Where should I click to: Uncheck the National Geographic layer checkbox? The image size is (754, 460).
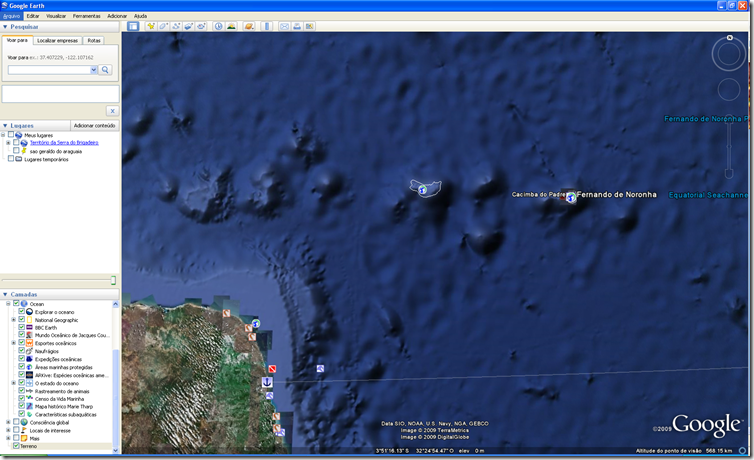pos(21,319)
